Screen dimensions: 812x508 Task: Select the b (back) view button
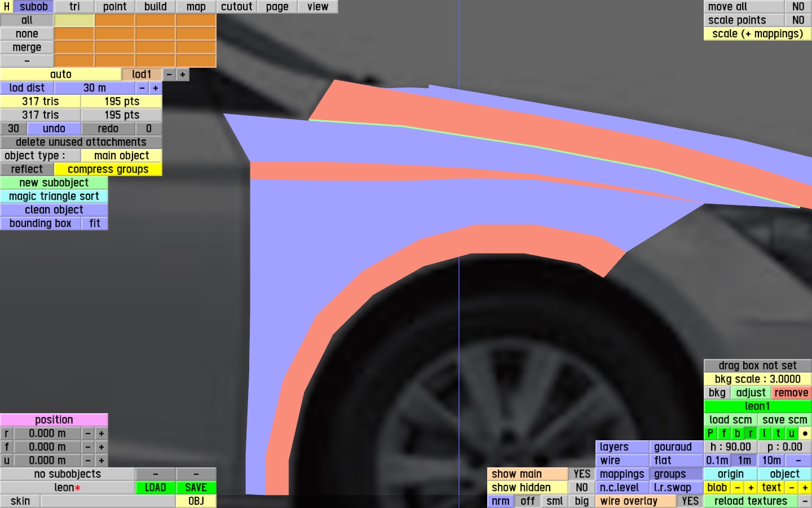tap(738, 433)
